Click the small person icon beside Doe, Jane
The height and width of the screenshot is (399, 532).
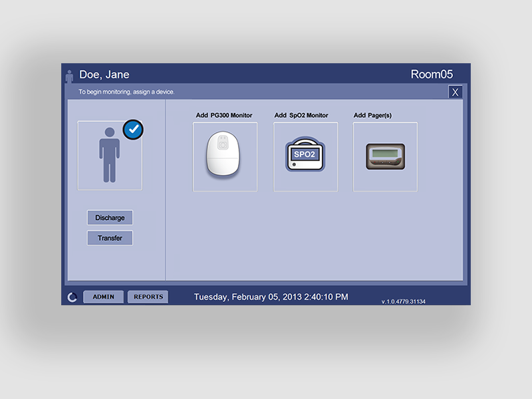(x=69, y=75)
